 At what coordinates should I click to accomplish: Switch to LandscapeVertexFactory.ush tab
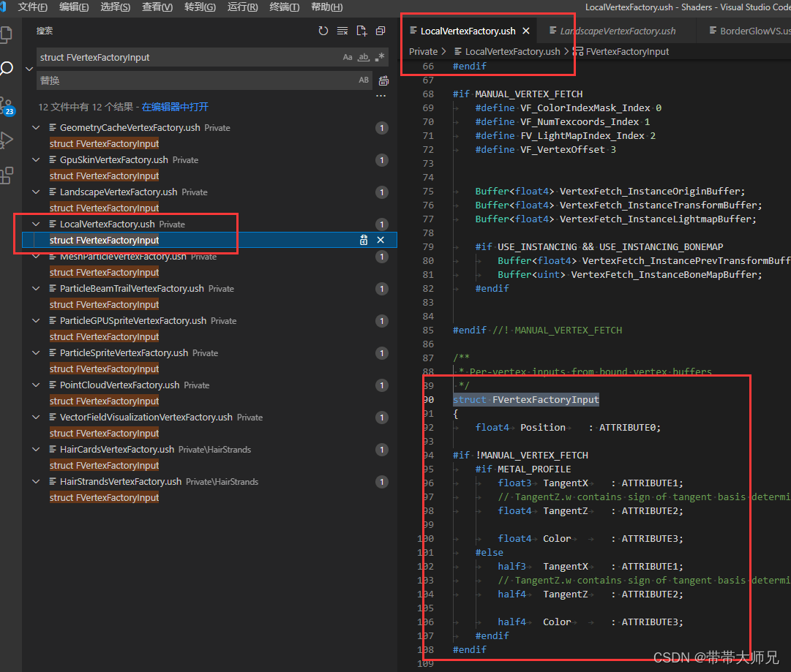coord(616,31)
